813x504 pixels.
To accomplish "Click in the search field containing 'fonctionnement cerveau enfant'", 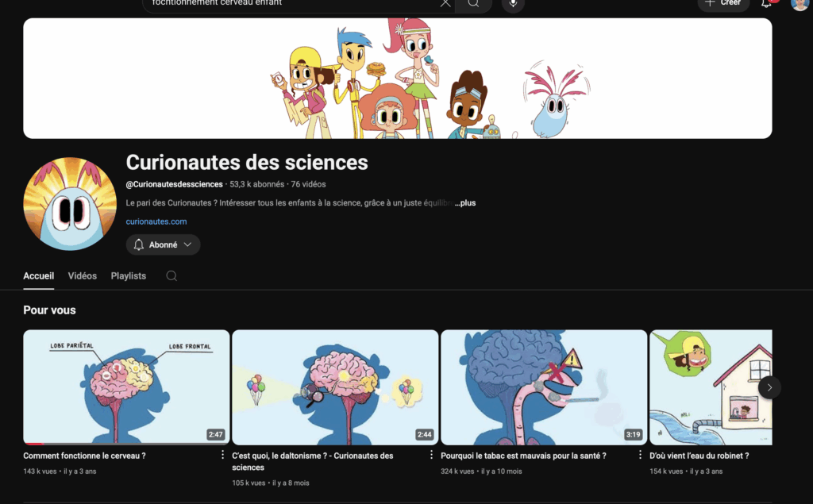I will [286, 3].
